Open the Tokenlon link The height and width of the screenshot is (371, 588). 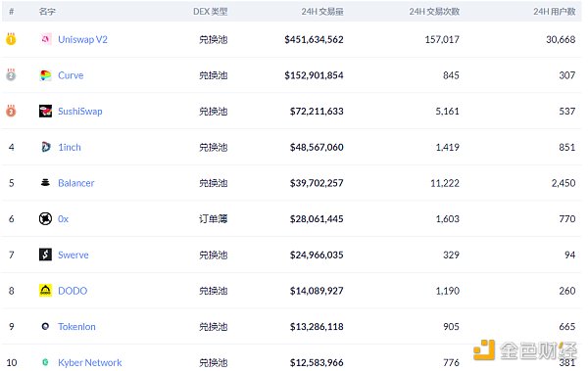[76, 326]
